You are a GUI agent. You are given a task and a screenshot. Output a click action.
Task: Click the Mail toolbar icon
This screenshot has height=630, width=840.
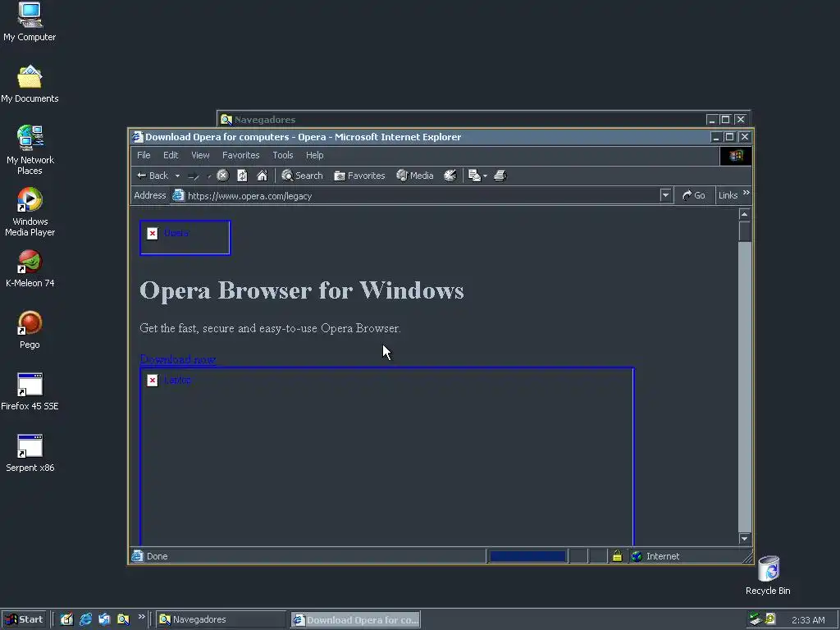coord(474,176)
